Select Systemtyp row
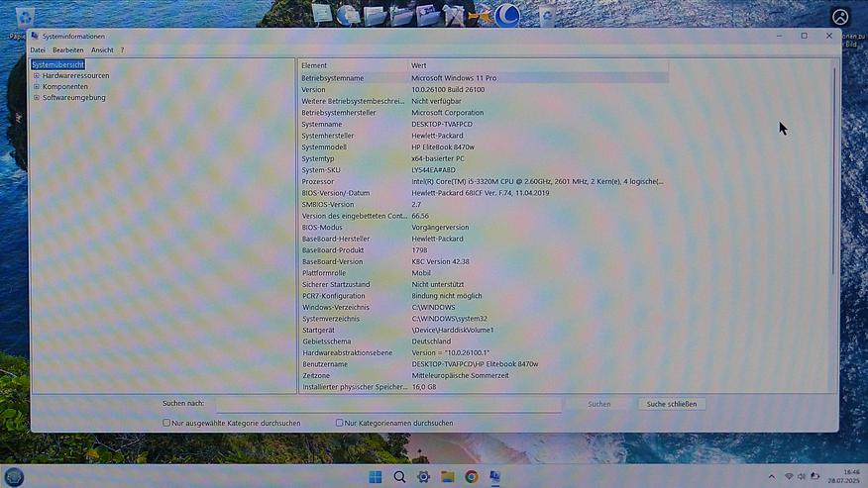 click(x=484, y=158)
